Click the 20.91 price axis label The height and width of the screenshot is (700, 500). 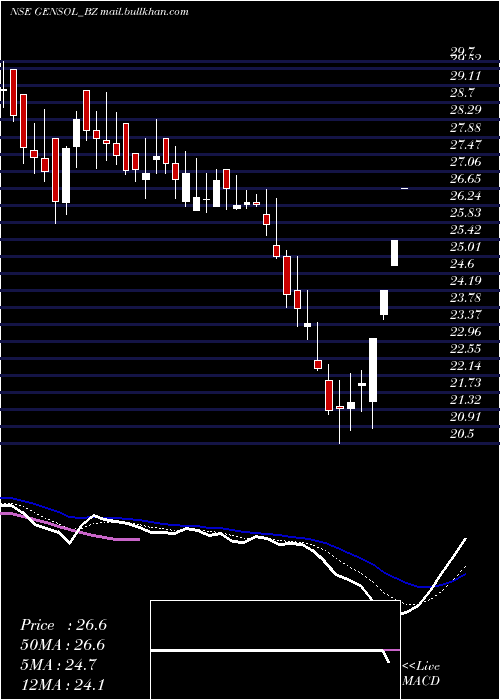(466, 417)
